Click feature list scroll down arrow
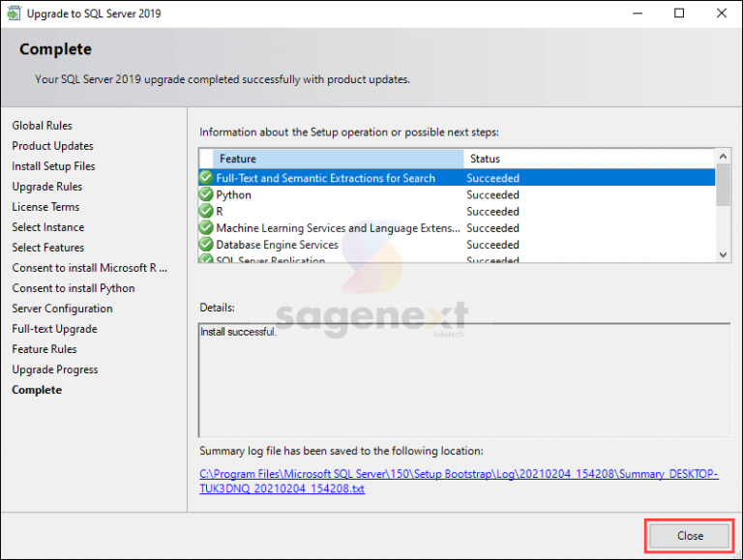The width and height of the screenshot is (743, 560). pyautogui.click(x=723, y=255)
